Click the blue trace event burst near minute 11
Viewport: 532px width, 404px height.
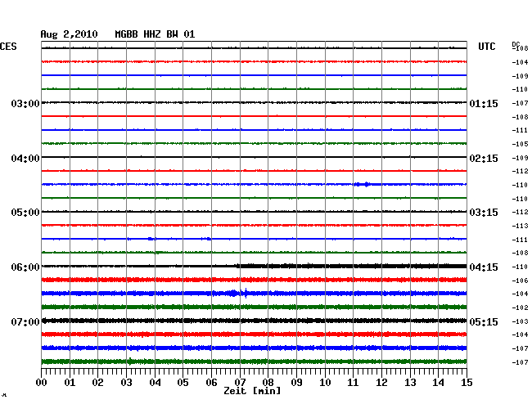tap(363, 184)
